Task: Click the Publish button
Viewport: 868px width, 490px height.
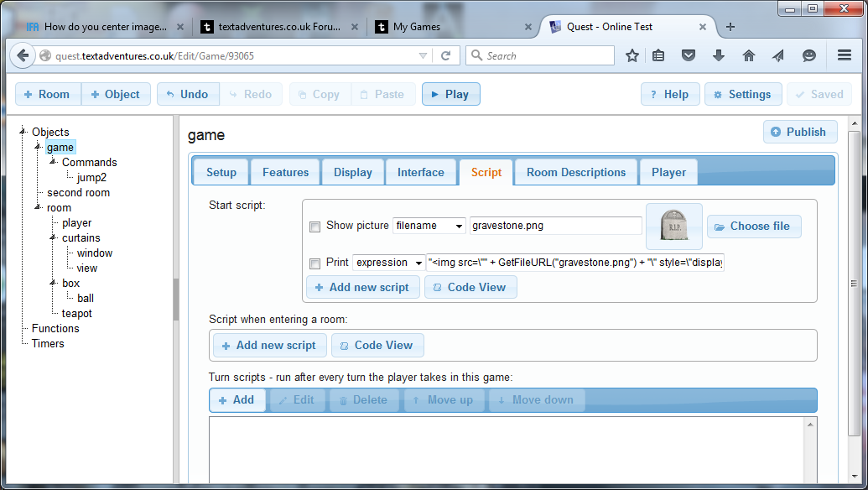Action: 798,132
